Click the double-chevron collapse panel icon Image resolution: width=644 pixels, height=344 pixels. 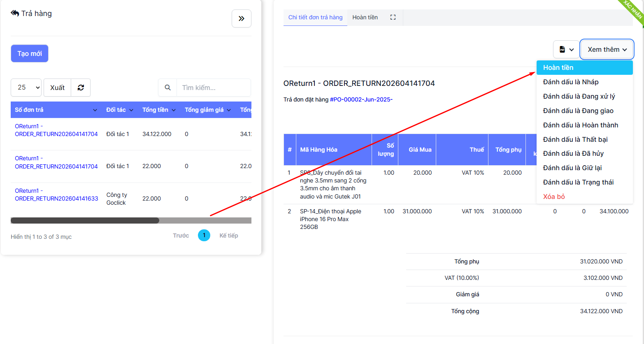pos(242,18)
